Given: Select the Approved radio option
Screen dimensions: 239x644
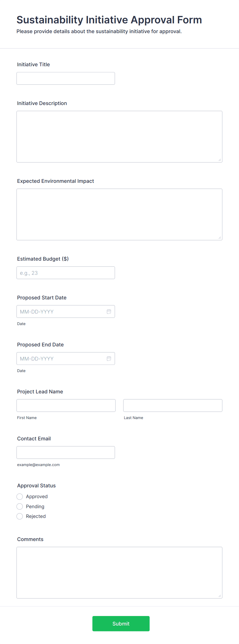Looking at the screenshot, I should 20,497.
